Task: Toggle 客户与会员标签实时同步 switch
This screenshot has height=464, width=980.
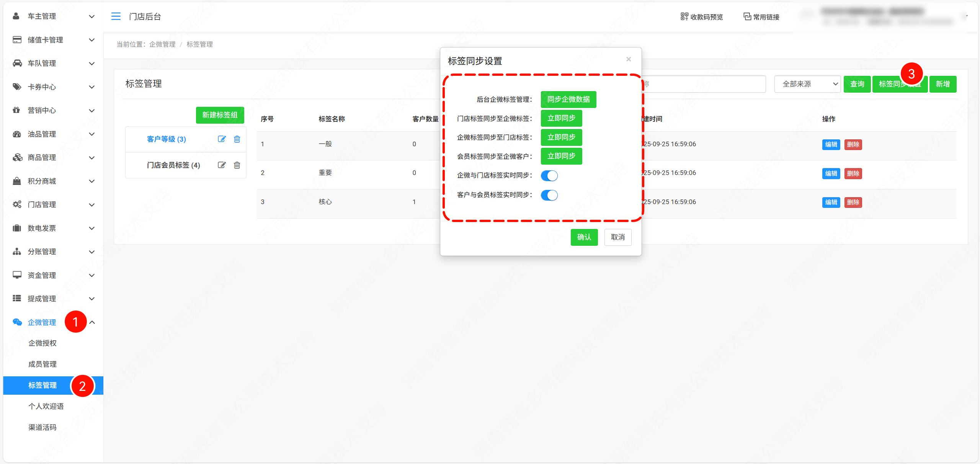Action: pyautogui.click(x=549, y=195)
